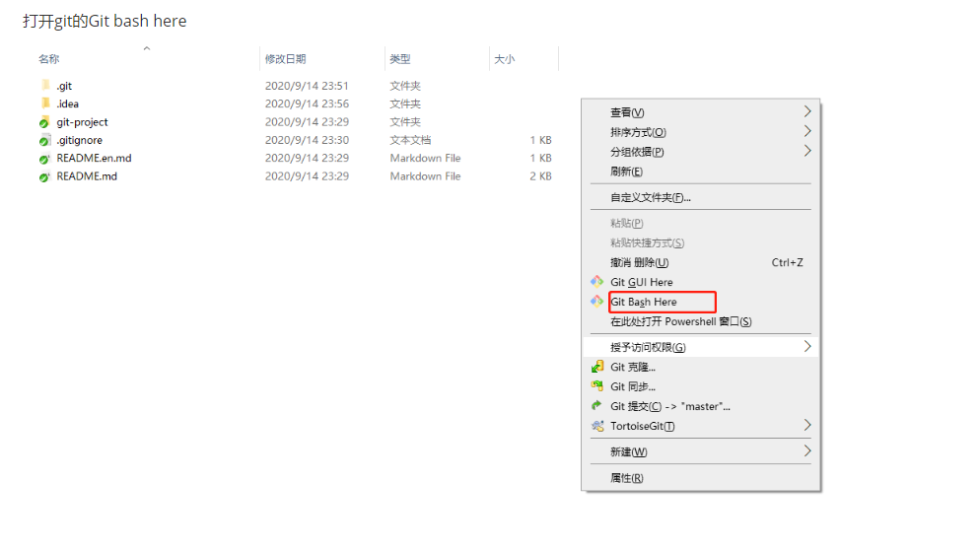
Task: Click the date 2020/9/14 23:56
Action: tap(307, 103)
